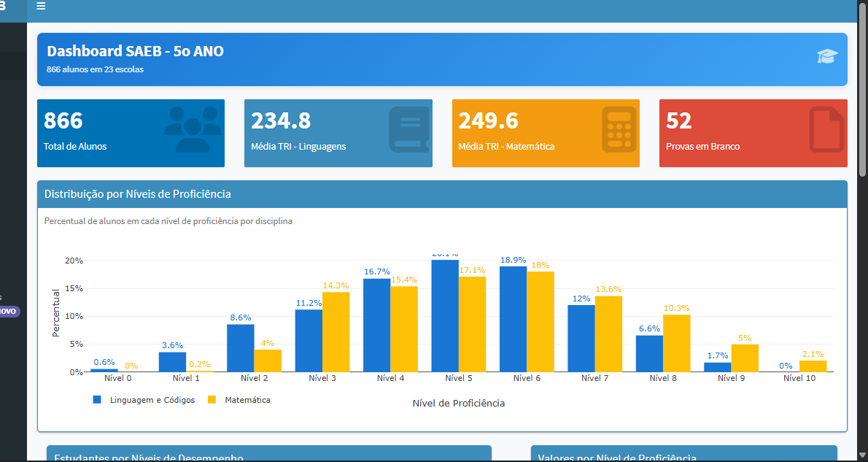Toggle the Matemática legend entry
Viewport: 868px width, 462px height.
tap(239, 400)
